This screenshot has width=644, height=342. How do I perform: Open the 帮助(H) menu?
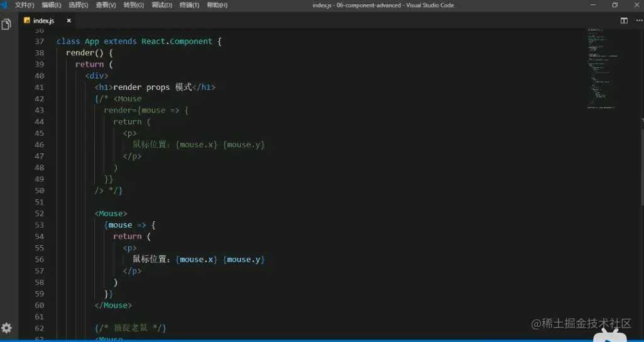(217, 5)
